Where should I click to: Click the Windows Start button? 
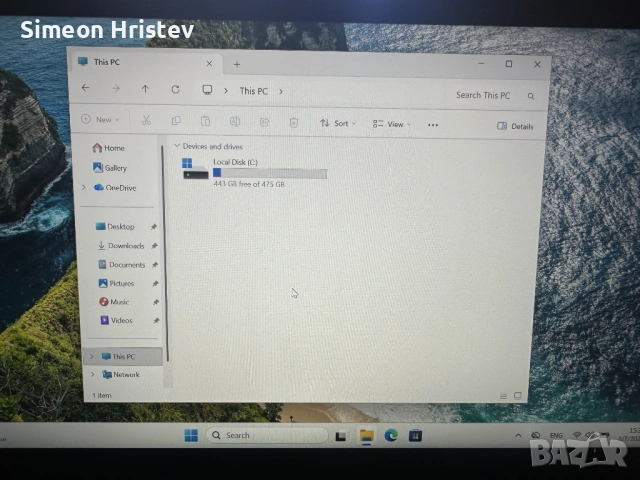(190, 435)
